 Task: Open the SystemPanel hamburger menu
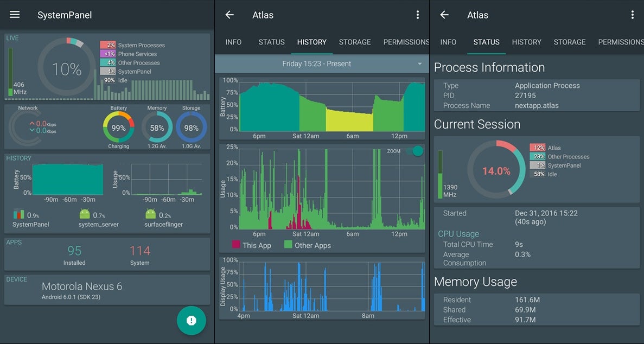pyautogui.click(x=15, y=15)
